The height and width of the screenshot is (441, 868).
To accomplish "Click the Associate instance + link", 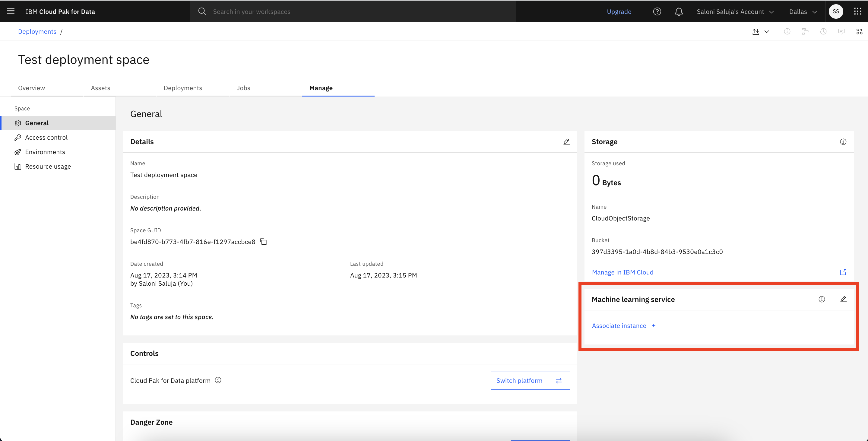I will coord(624,325).
